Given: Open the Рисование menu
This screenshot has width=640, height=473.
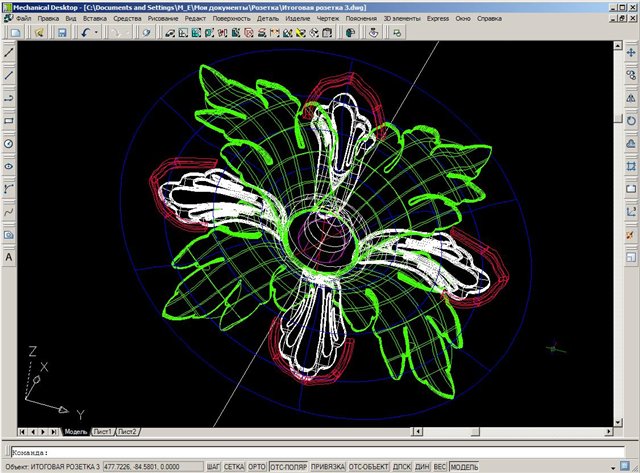Looking at the screenshot, I should pyautogui.click(x=163, y=19).
